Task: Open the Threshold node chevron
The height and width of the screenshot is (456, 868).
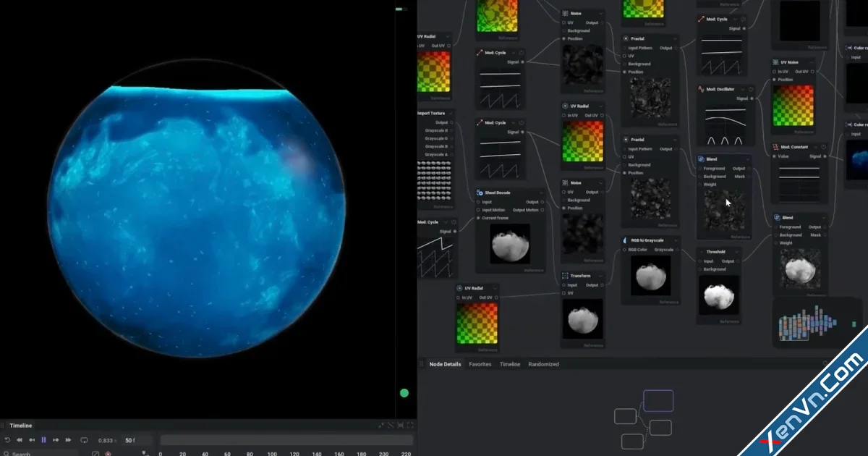Action: pyautogui.click(x=736, y=252)
